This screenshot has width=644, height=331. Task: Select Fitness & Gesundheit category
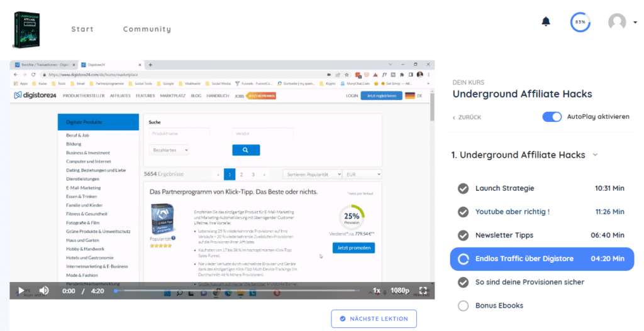point(87,214)
